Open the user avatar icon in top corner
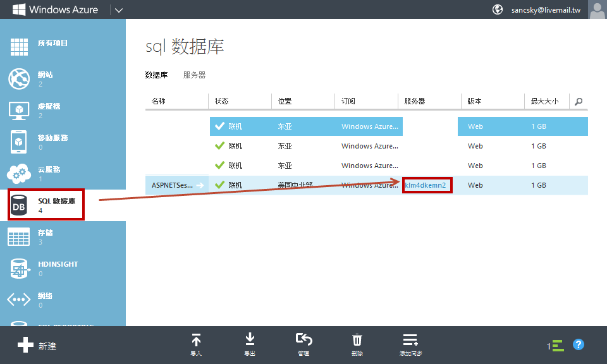 click(x=598, y=9)
